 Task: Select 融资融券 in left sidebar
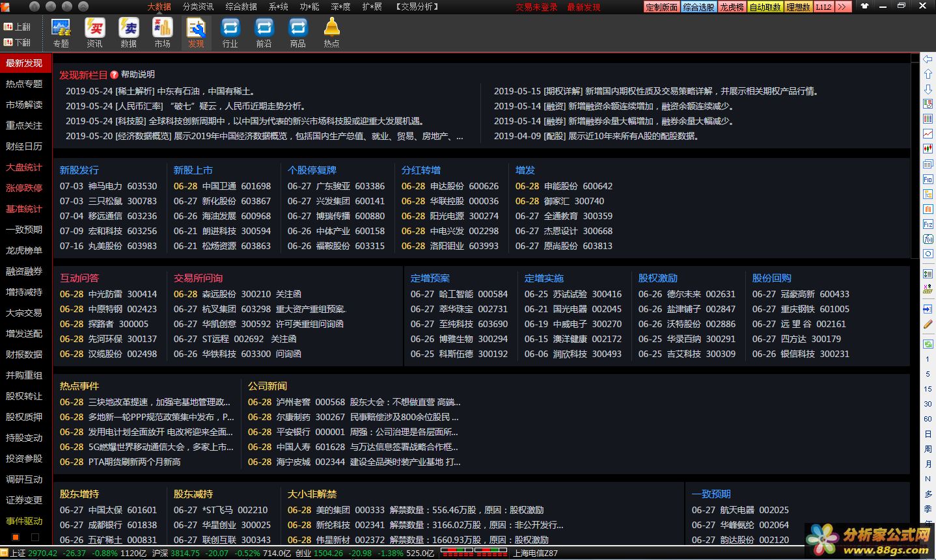pyautogui.click(x=24, y=271)
